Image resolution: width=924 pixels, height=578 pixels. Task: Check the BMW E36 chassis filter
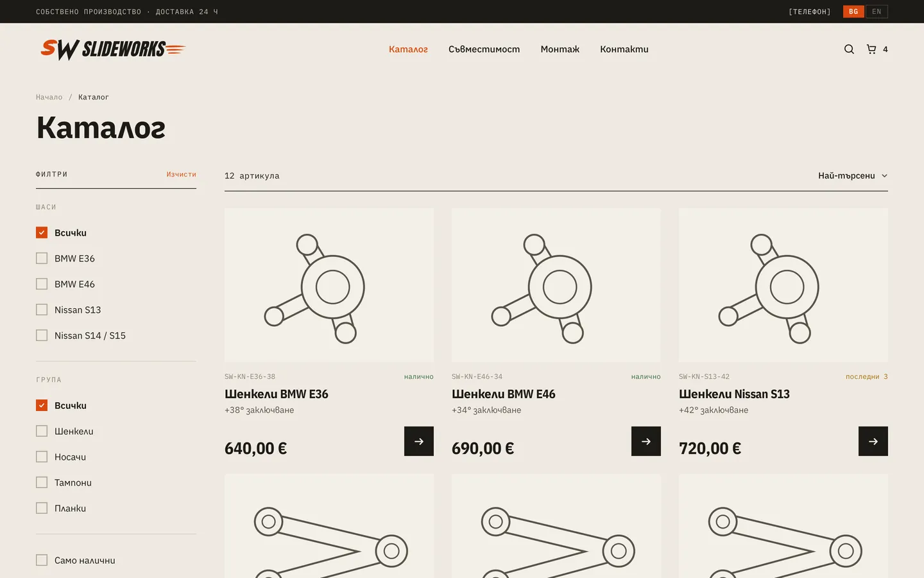42,258
